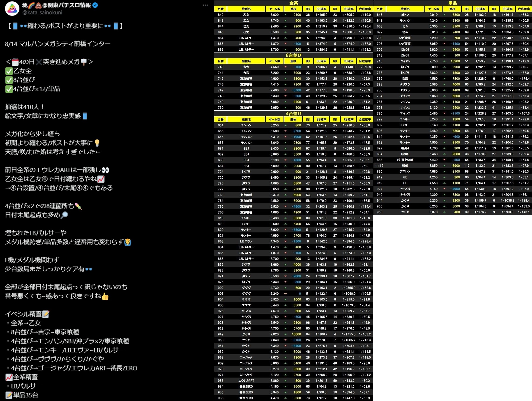Click the display name 塊@関東パチスロ情報

tap(57, 5)
